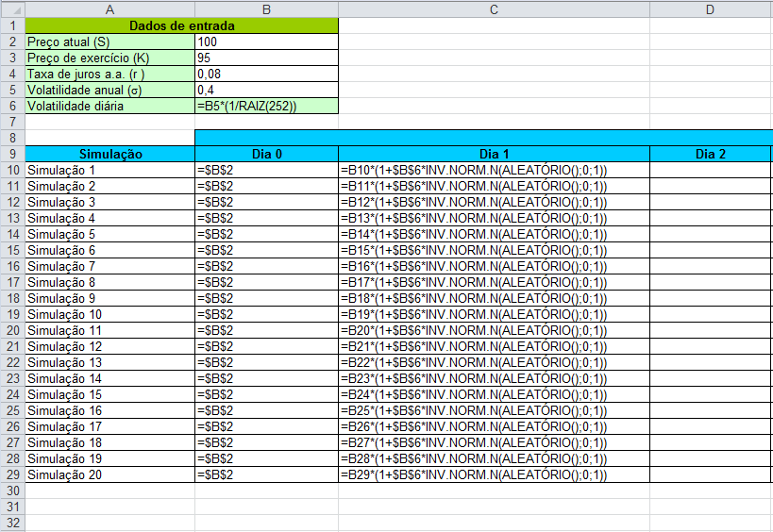Select the cell with value 95
Image resolution: width=773 pixels, height=532 pixels.
267,58
